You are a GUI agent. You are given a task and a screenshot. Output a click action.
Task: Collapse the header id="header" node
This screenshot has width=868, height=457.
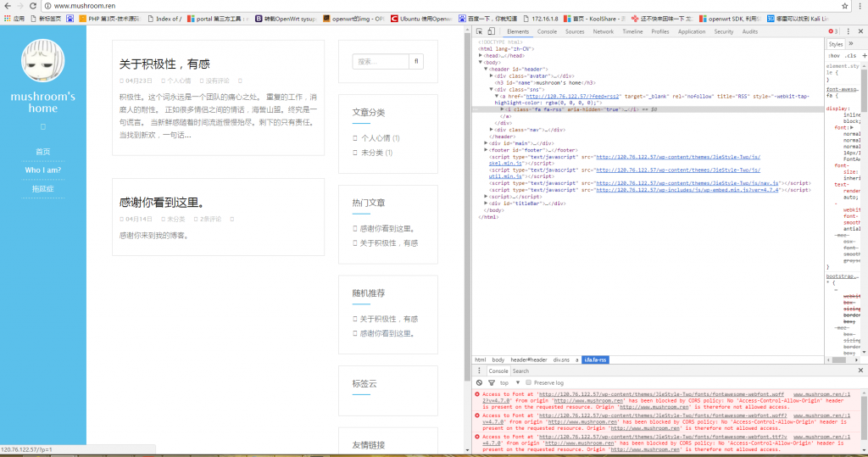tap(486, 68)
